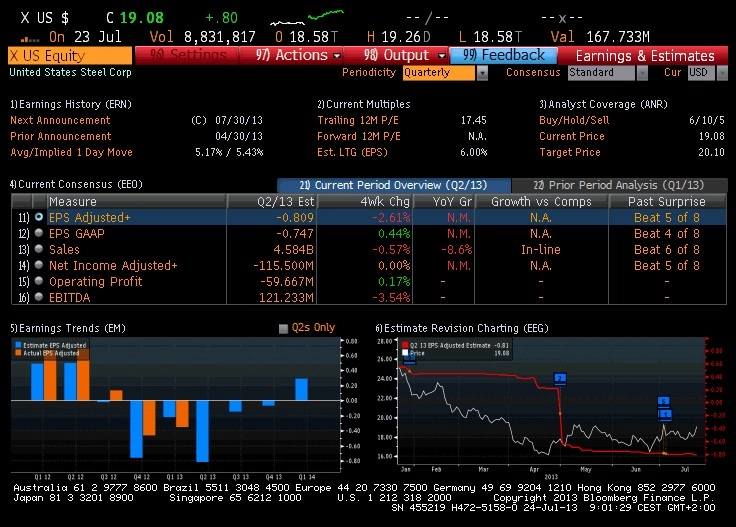Click the Target Price value 20.10
Image resolution: width=736 pixels, height=527 pixels.
tap(711, 152)
